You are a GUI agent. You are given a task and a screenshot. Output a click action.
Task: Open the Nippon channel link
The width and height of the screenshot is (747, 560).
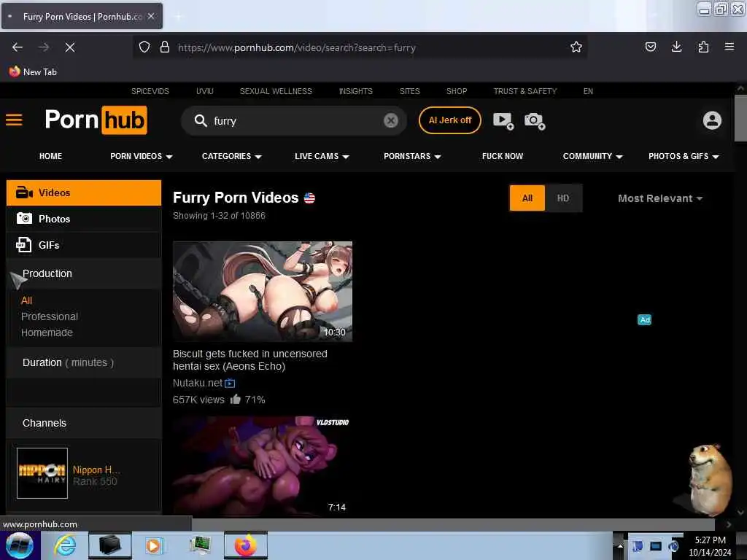(x=96, y=470)
